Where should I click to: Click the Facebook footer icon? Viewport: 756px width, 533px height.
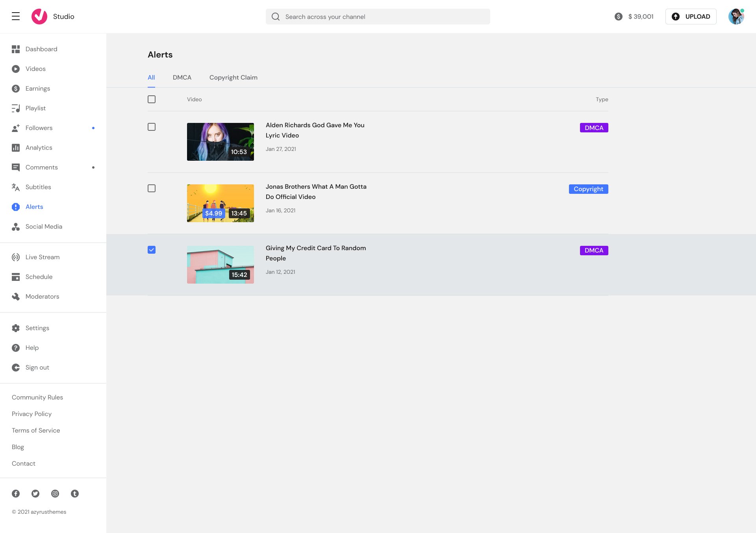click(16, 494)
